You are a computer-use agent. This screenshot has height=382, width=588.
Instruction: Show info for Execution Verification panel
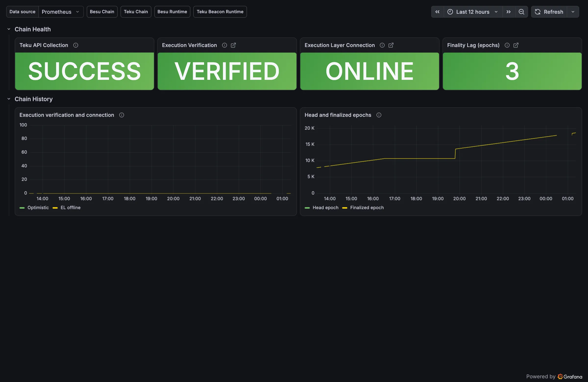click(x=224, y=45)
